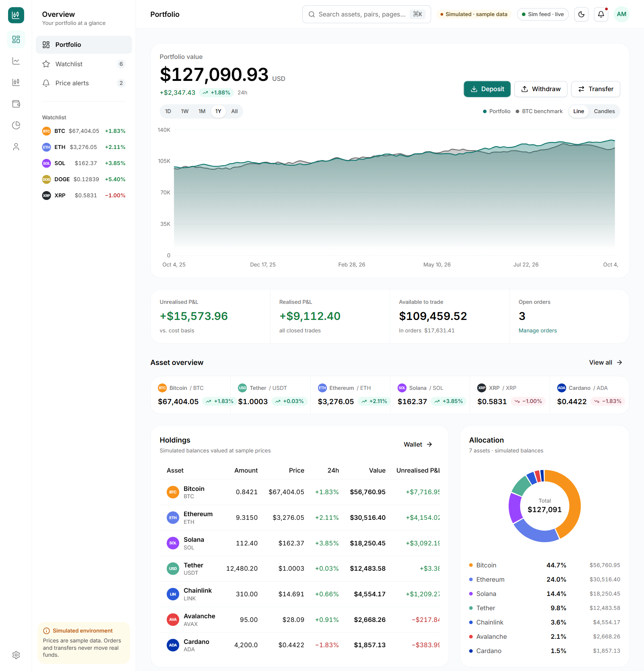Open Price alerts in the sidebar menu
The width and height of the screenshot is (644, 671).
[x=84, y=83]
